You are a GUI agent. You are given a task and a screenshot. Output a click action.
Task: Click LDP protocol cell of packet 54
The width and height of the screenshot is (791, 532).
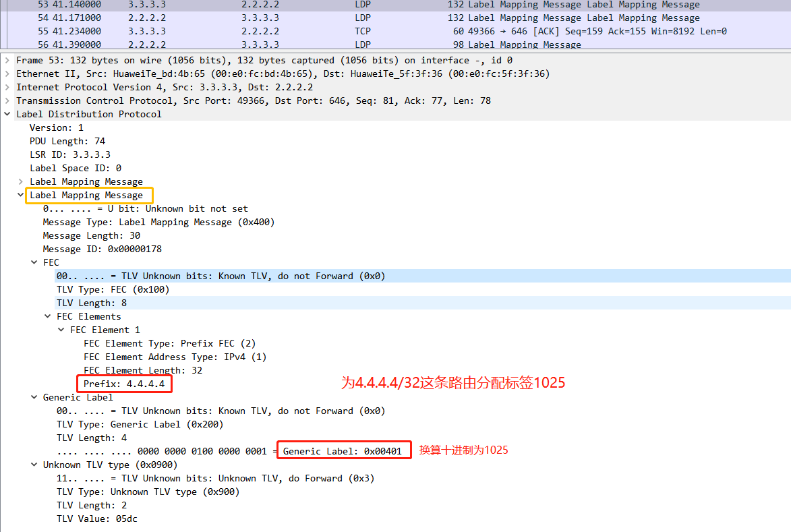pos(363,18)
